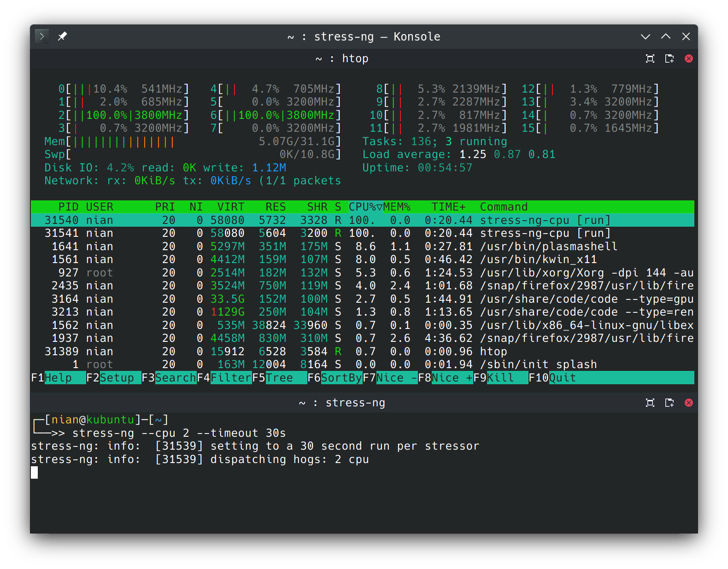
Task: Detach the stress-ng pane icon
Action: click(669, 403)
